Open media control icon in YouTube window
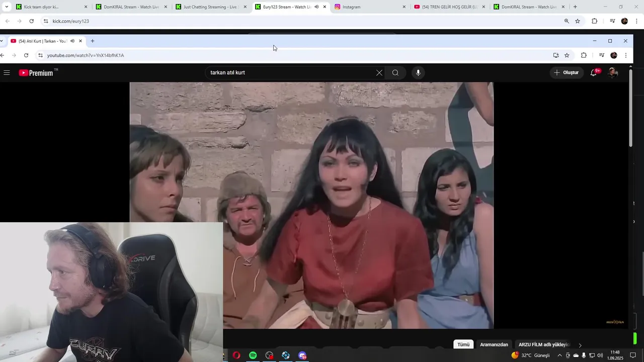Screen dimensions: 644x362 click(x=601, y=55)
